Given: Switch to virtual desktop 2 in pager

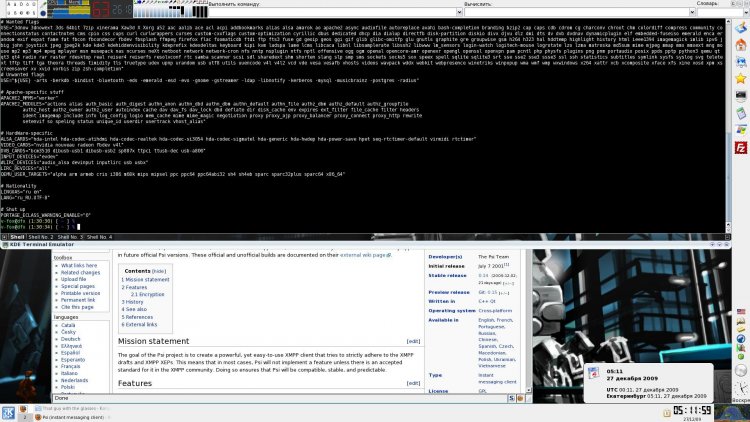Looking at the screenshot, I should pos(25,417).
